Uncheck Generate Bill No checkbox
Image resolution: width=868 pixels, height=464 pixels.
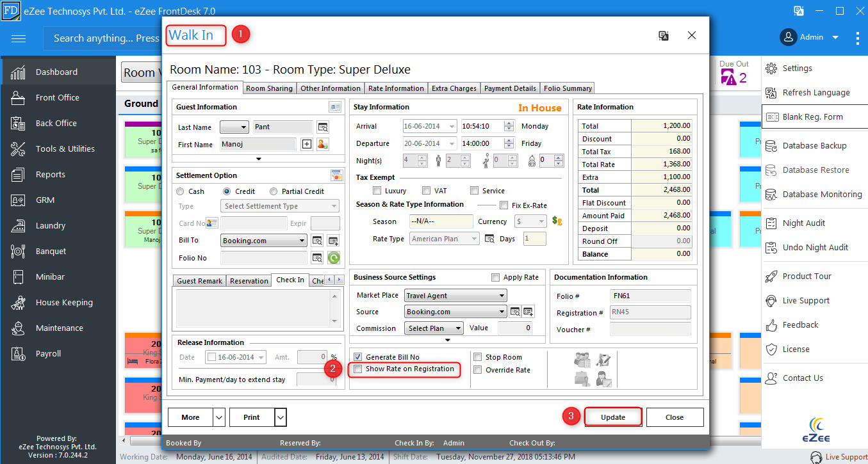click(x=358, y=357)
